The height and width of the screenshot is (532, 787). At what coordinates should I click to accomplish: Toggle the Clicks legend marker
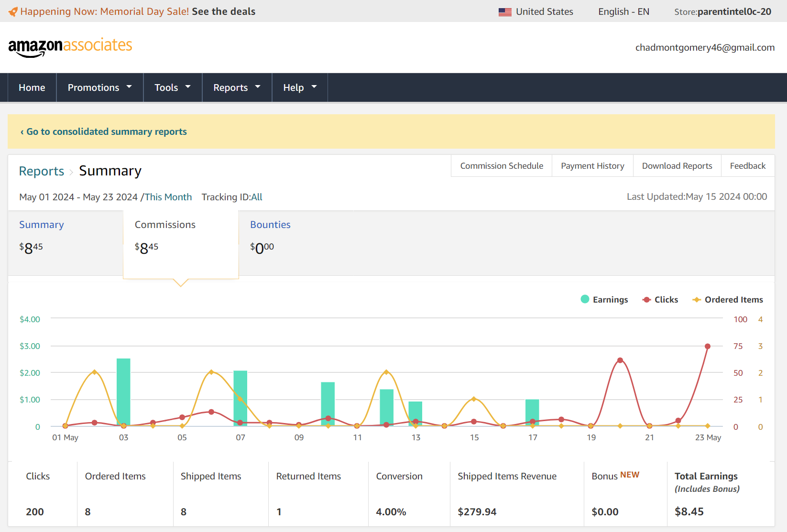tap(647, 300)
